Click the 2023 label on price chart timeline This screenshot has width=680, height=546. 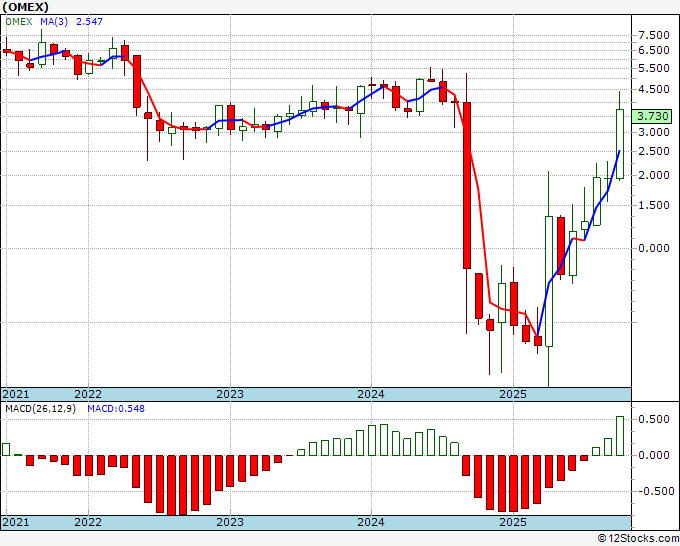(230, 394)
